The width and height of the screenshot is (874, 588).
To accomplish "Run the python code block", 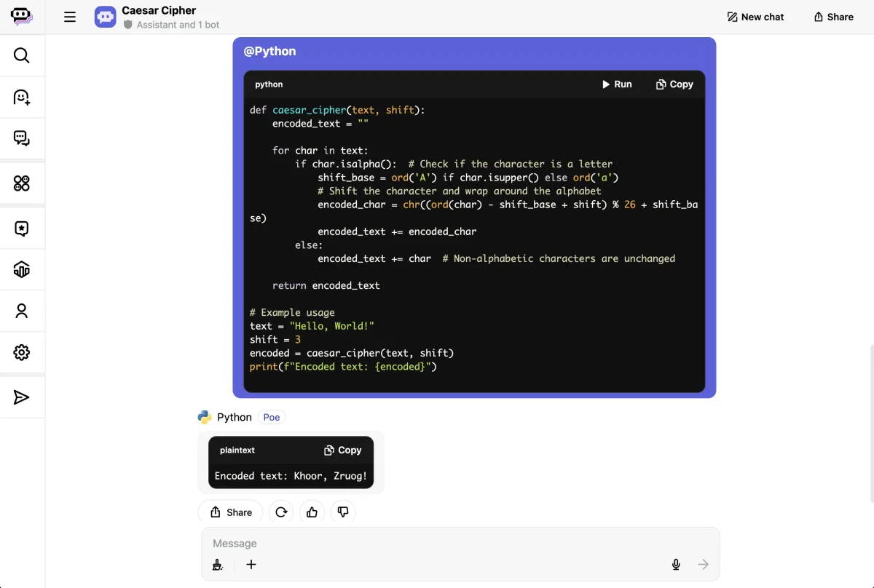I will [616, 84].
